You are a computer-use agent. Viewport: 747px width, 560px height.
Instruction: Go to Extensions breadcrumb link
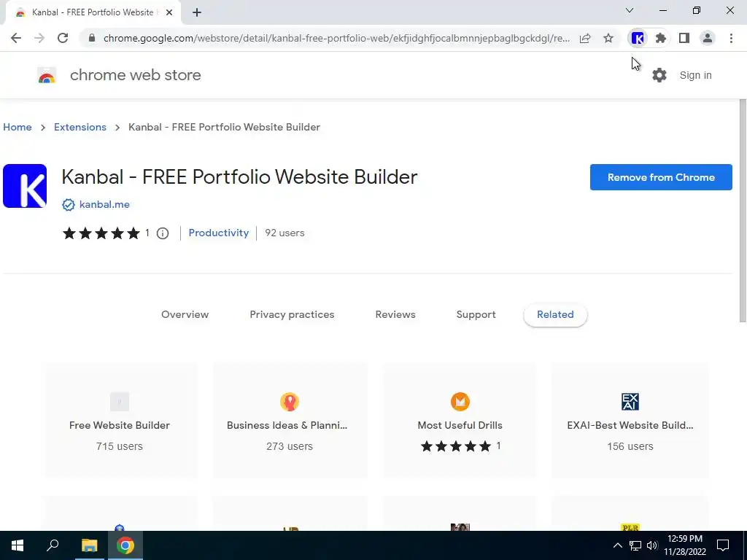pos(80,127)
